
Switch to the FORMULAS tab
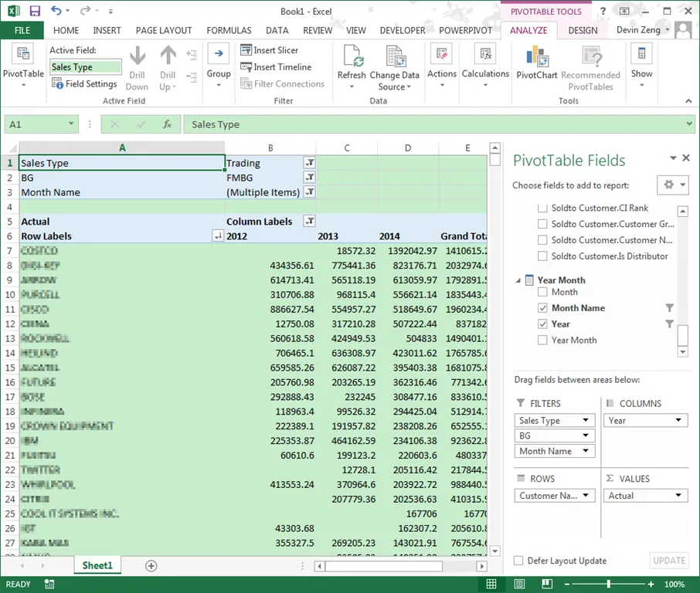[229, 30]
